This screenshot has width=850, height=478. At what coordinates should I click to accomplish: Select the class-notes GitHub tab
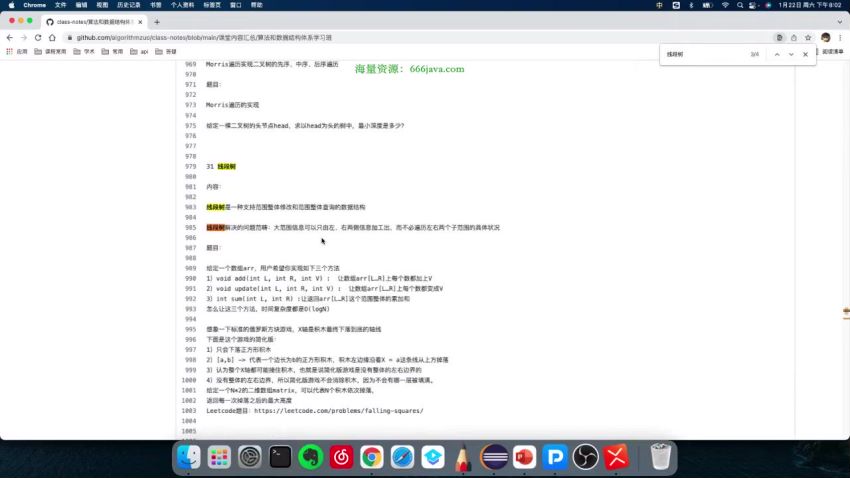click(x=90, y=21)
